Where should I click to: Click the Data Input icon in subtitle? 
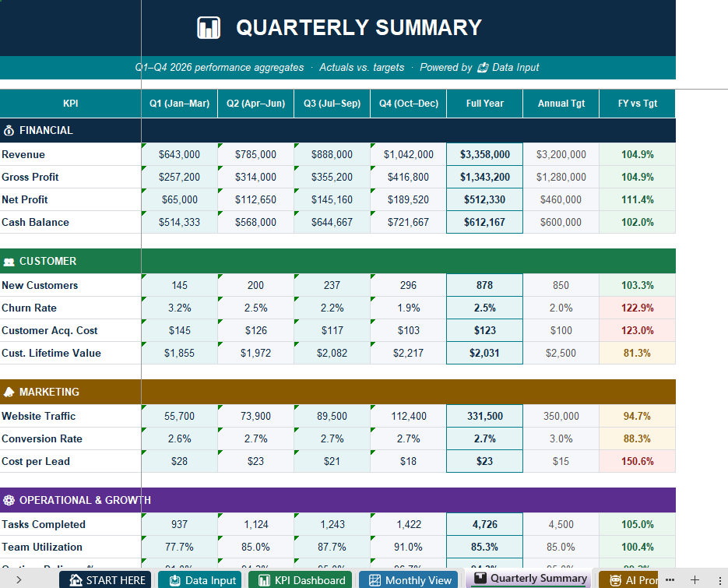[x=483, y=68]
